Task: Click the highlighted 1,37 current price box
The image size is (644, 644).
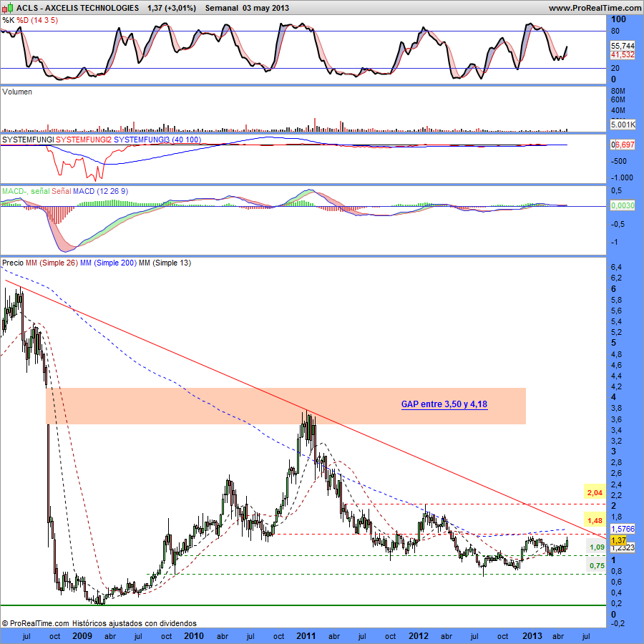Action: click(x=618, y=540)
